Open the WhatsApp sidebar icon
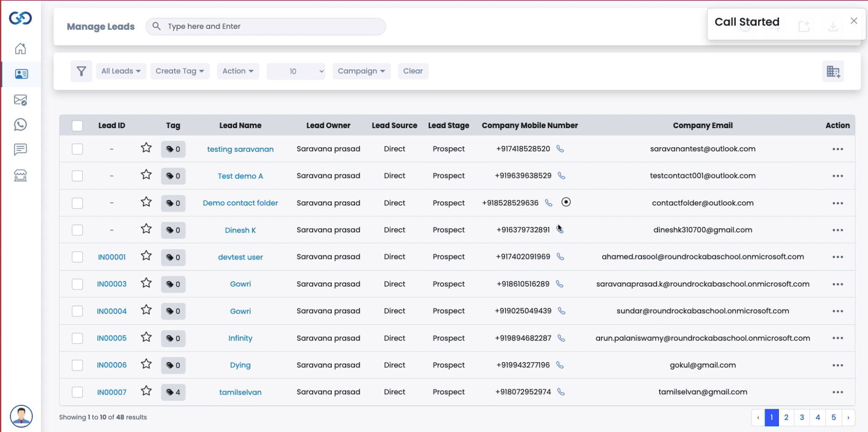 click(x=21, y=124)
